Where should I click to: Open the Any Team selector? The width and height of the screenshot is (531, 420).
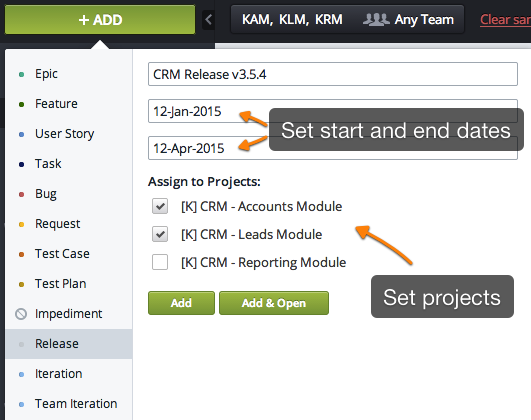pyautogui.click(x=408, y=20)
